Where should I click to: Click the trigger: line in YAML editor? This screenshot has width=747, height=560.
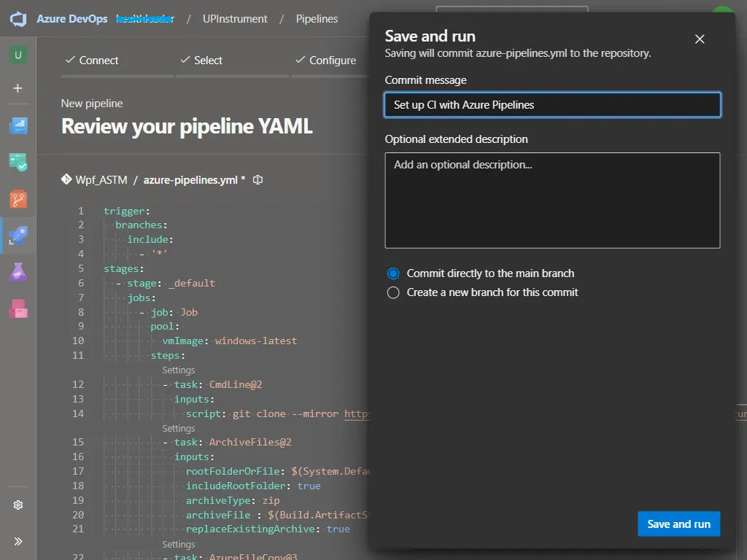click(127, 211)
